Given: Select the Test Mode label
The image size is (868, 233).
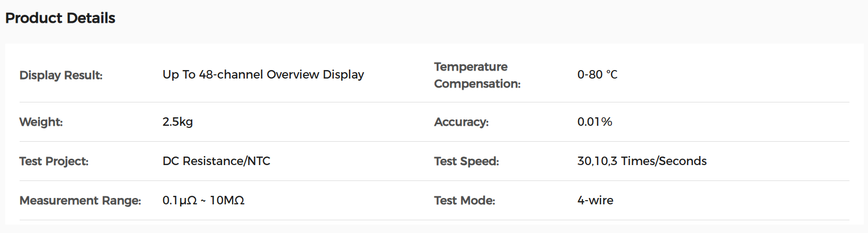Looking at the screenshot, I should (x=465, y=201).
